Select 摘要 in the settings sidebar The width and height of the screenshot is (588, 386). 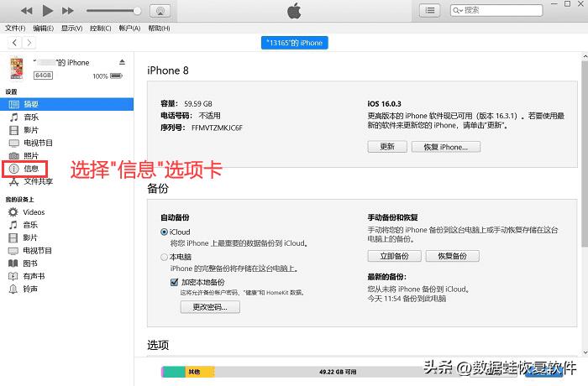point(66,104)
